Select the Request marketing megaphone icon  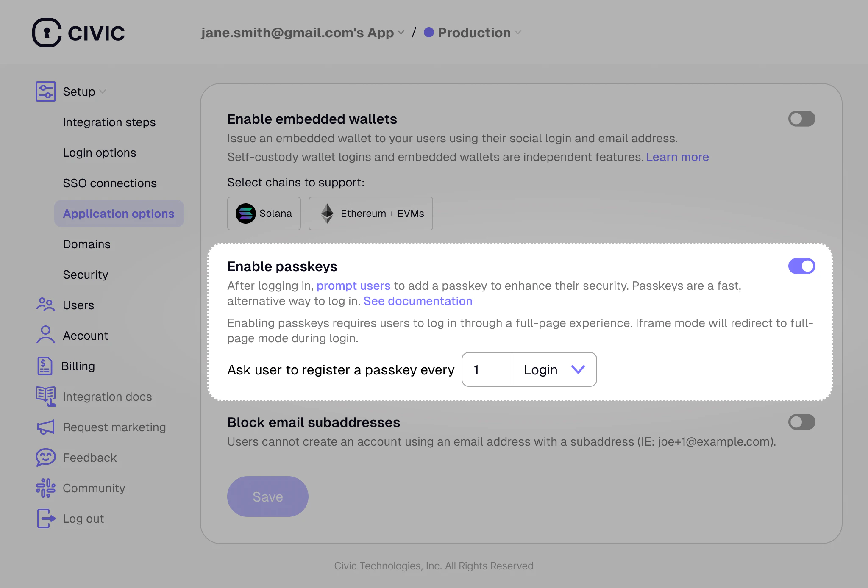[45, 427]
